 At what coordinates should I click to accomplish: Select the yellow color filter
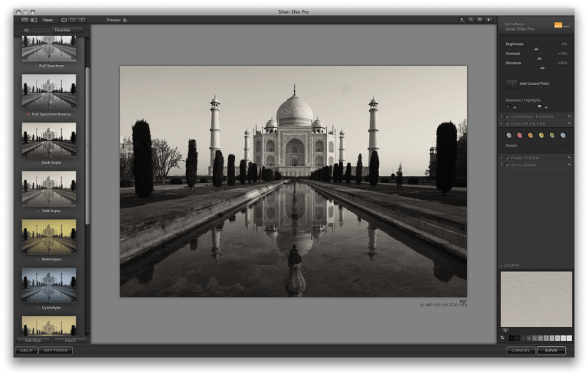coord(541,136)
